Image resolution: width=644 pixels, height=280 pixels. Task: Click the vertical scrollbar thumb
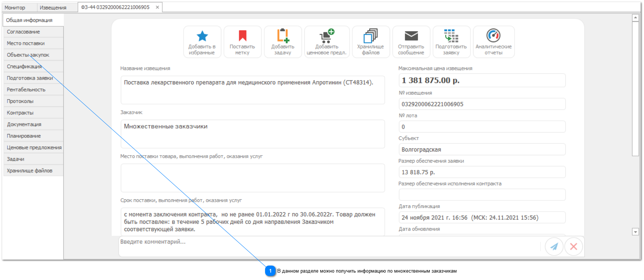pyautogui.click(x=635, y=89)
